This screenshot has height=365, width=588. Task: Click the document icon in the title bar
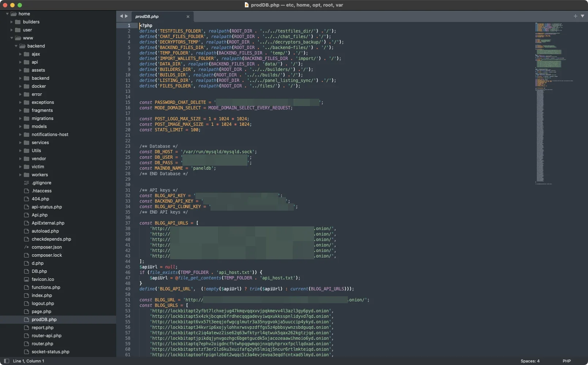pos(246,5)
